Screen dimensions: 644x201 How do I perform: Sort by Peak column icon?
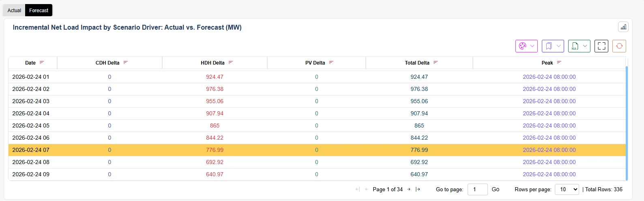coord(559,63)
